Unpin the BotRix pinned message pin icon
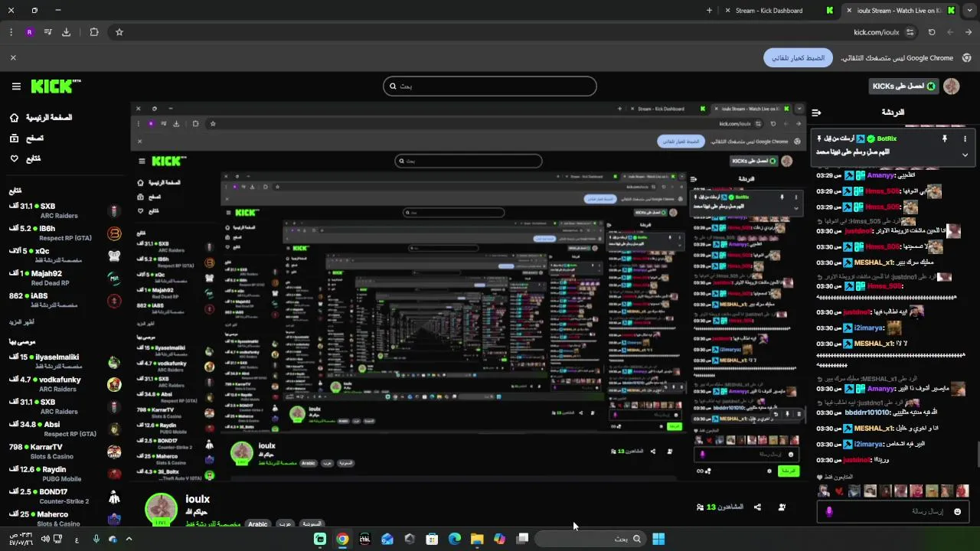Viewport: 980px width, 551px height. point(944,139)
